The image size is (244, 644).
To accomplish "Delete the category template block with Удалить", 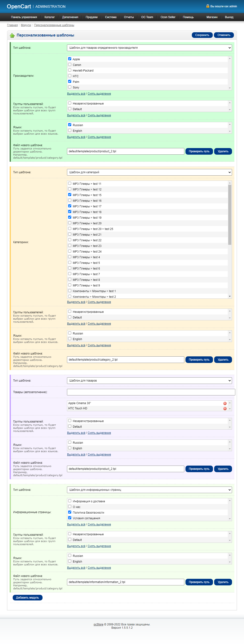I will pos(223,360).
